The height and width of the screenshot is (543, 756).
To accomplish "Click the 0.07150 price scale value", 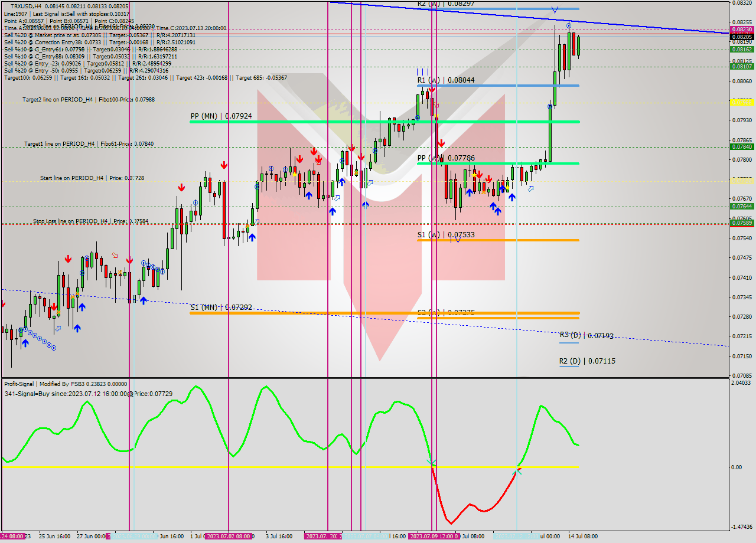I will pos(741,356).
